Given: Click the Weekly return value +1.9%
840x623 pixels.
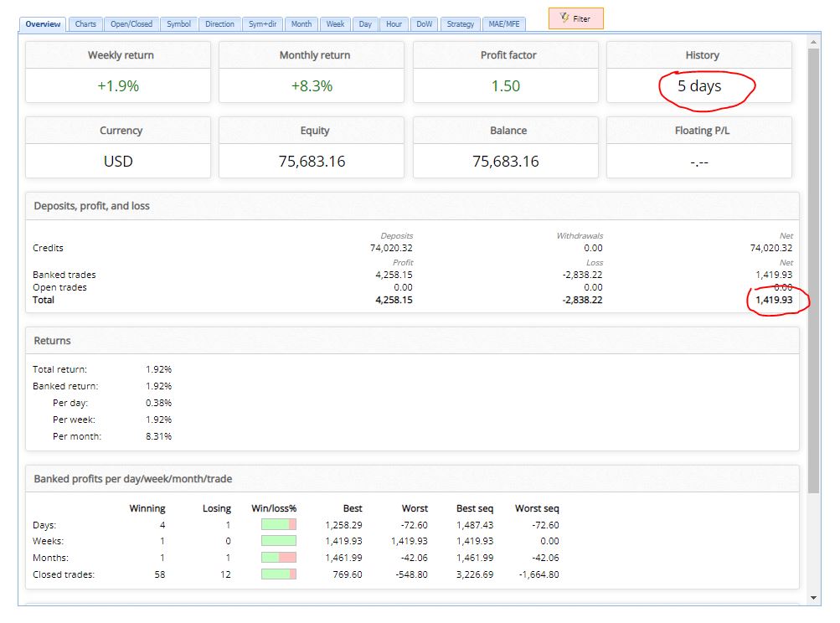Looking at the screenshot, I should coord(118,85).
